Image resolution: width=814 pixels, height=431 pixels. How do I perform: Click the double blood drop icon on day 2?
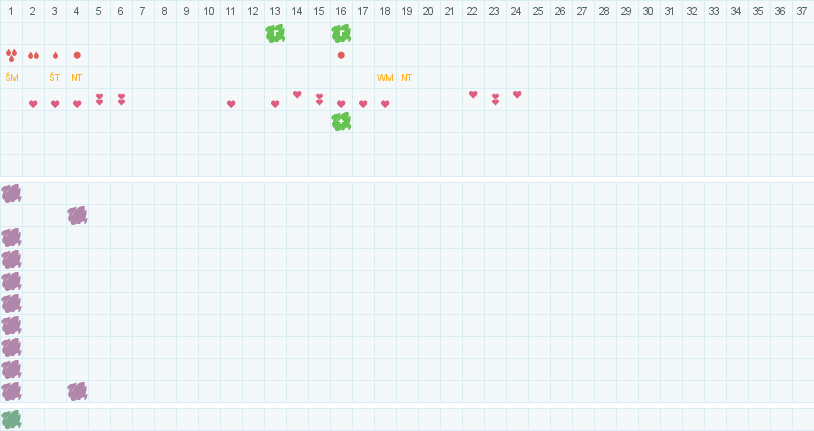pyautogui.click(x=33, y=55)
